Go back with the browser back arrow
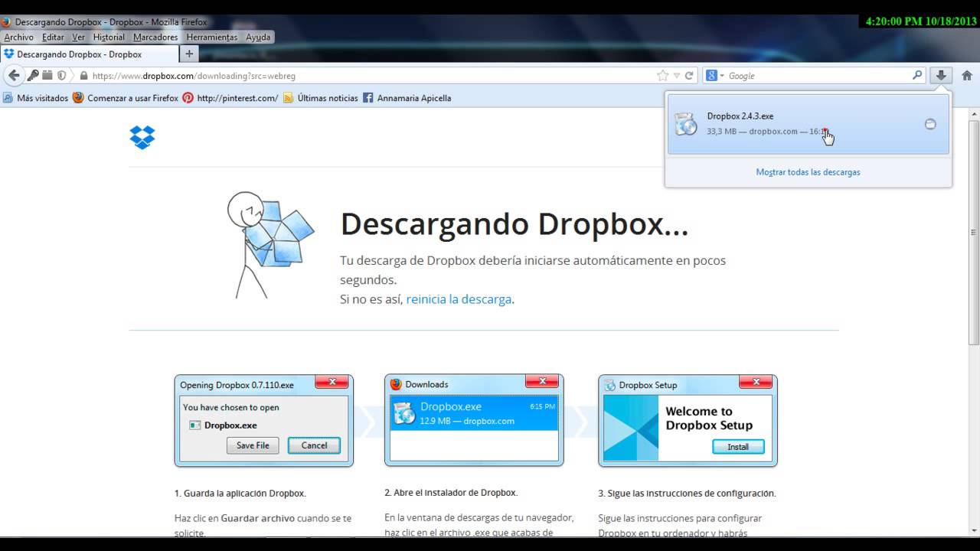 [13, 76]
